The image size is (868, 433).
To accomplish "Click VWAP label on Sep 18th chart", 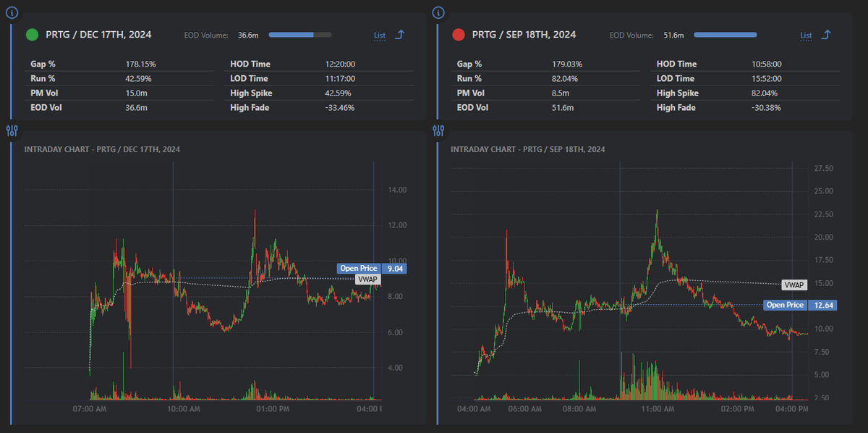I will pyautogui.click(x=794, y=285).
